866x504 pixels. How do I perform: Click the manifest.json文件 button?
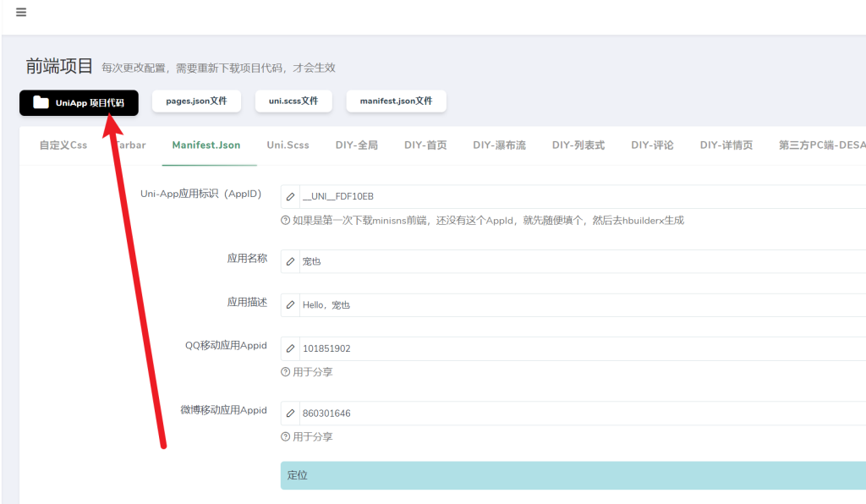pos(396,100)
